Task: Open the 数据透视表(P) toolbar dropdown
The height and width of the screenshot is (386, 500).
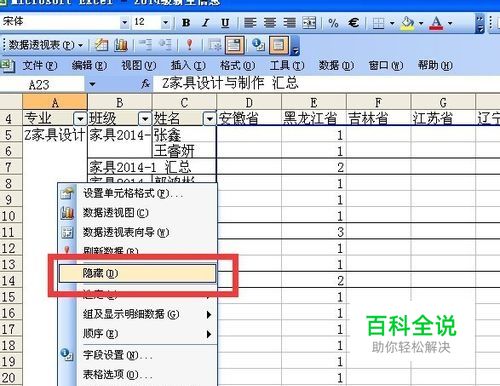Action: coord(46,45)
